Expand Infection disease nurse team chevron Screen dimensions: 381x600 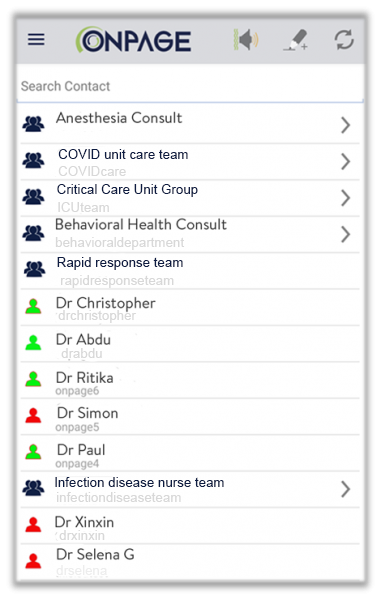point(345,489)
